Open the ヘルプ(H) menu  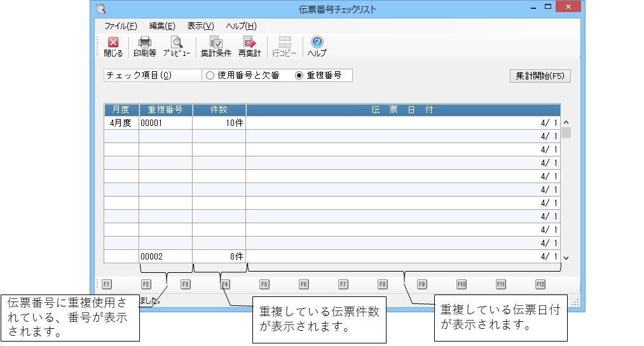(x=242, y=26)
